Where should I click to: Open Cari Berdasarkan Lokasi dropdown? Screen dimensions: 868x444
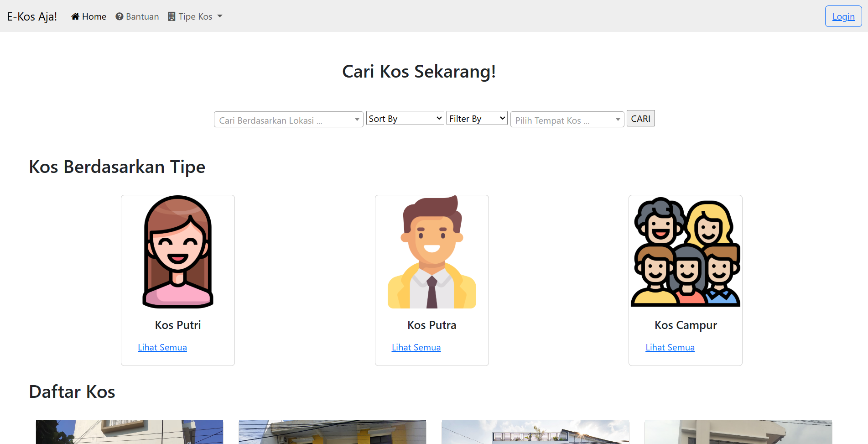click(289, 120)
